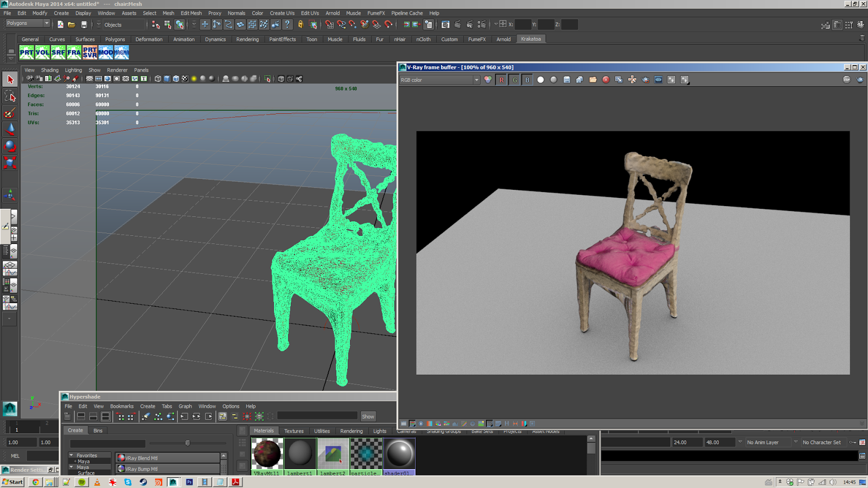Adjust the Hypershade swatch size slider

coord(188,443)
